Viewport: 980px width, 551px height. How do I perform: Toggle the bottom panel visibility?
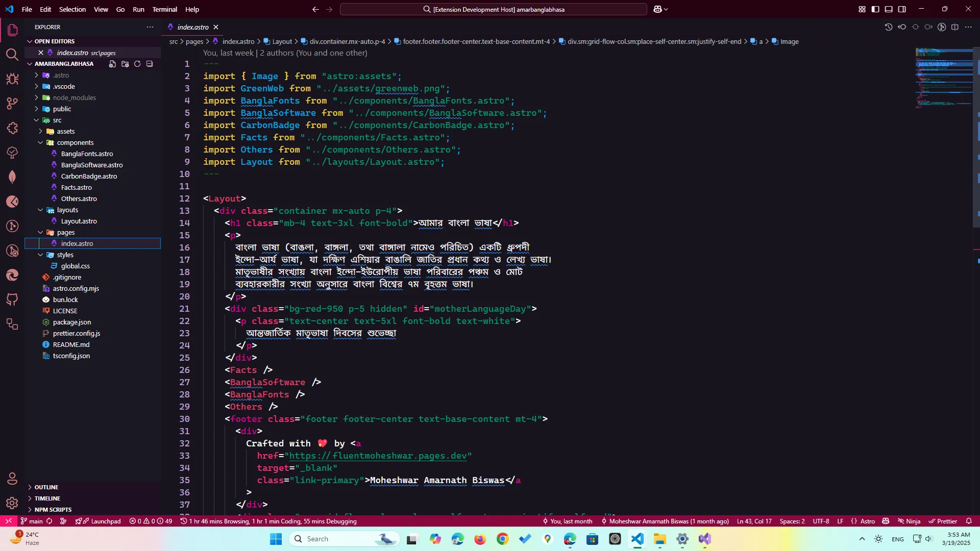(889, 9)
